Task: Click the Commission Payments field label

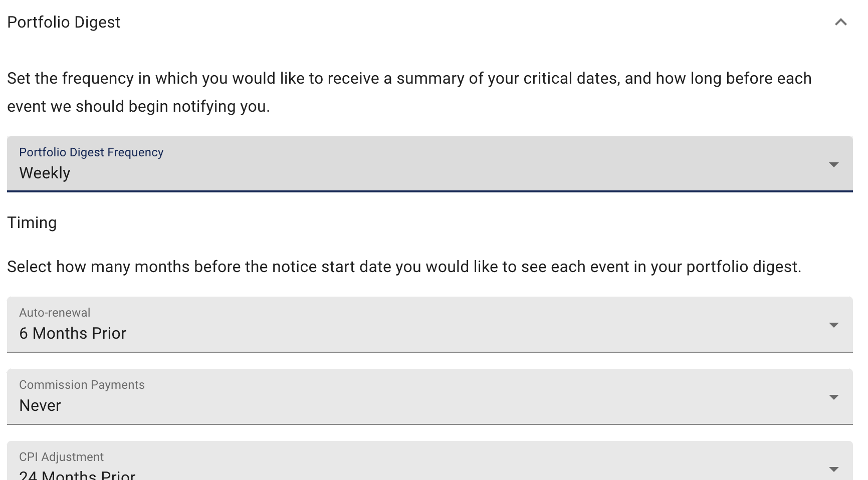Action: 82,385
